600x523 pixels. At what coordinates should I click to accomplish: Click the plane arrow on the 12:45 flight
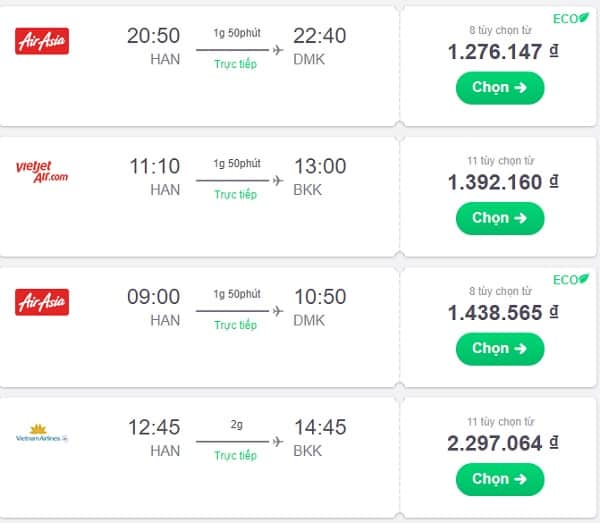point(278,441)
